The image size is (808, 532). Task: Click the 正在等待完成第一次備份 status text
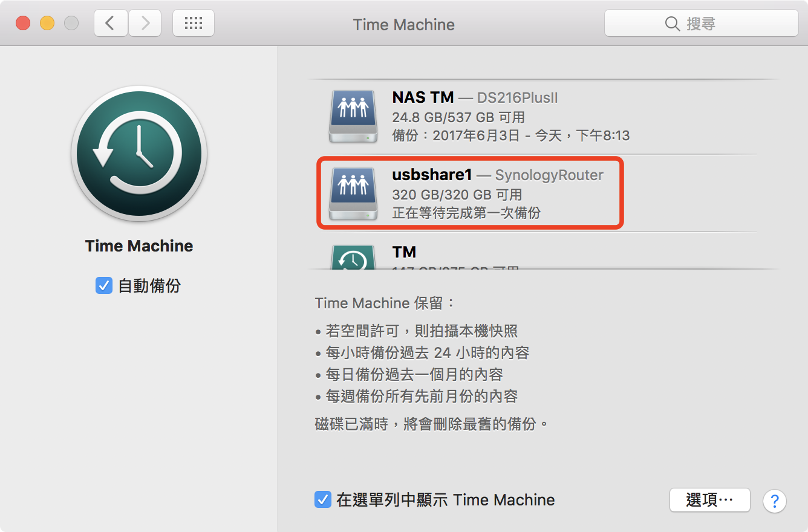[x=466, y=213]
